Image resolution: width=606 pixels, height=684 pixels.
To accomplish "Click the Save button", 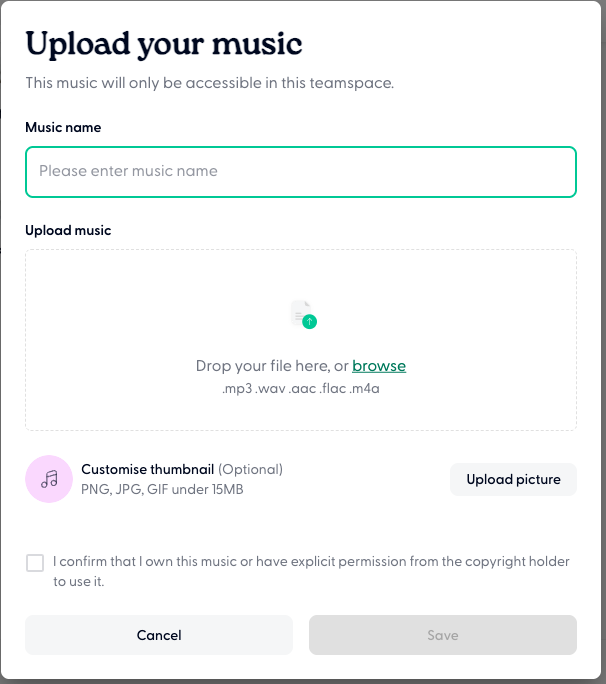I will coord(443,635).
